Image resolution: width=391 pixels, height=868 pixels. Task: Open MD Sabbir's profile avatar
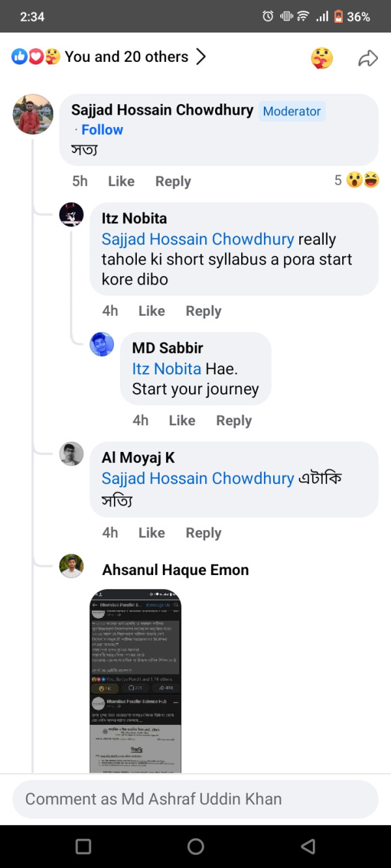tap(102, 344)
